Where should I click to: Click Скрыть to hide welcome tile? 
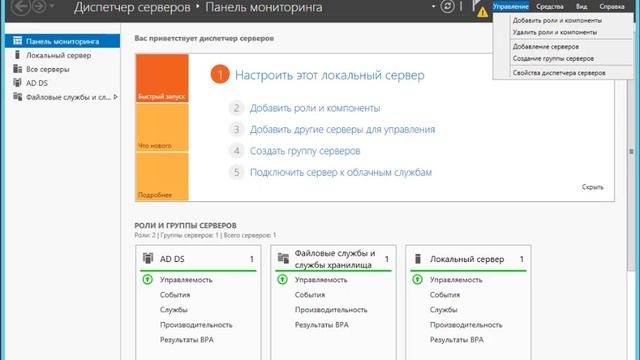(x=592, y=187)
